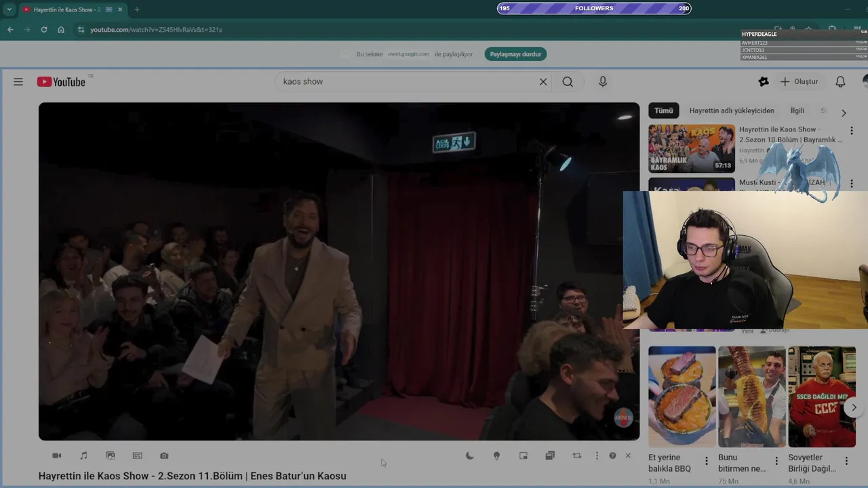868x488 pixels.
Task: Start voice search with the microphone
Action: tap(603, 81)
